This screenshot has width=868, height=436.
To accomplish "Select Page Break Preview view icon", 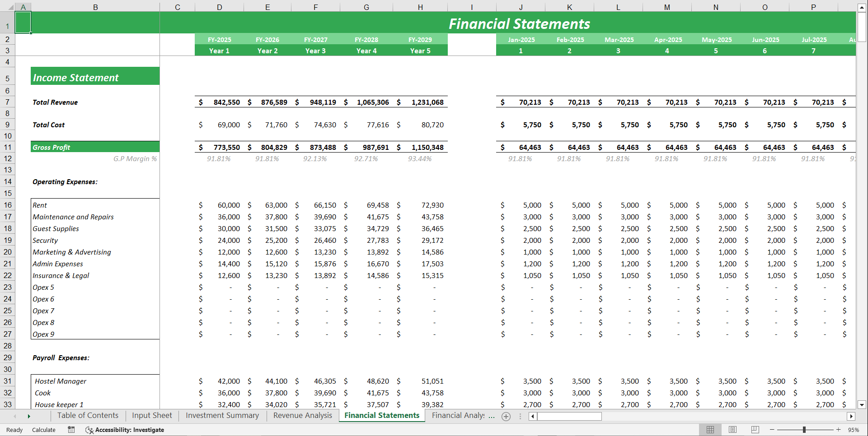I will pos(755,429).
